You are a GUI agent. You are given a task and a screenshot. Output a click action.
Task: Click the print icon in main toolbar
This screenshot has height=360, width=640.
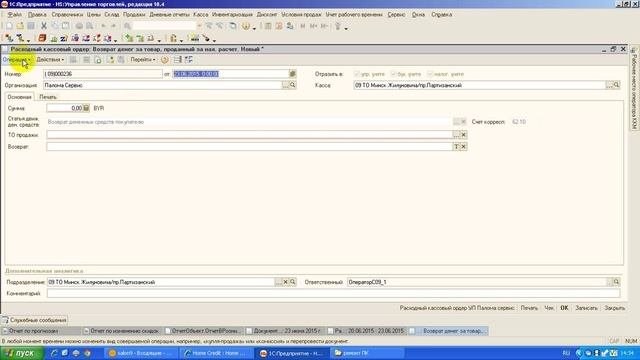pyautogui.click(x=79, y=26)
